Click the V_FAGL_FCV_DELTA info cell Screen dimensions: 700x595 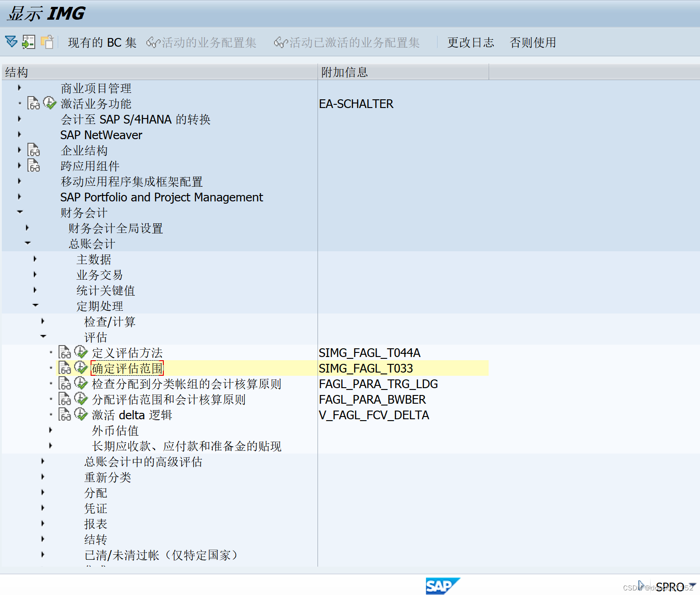coord(374,415)
